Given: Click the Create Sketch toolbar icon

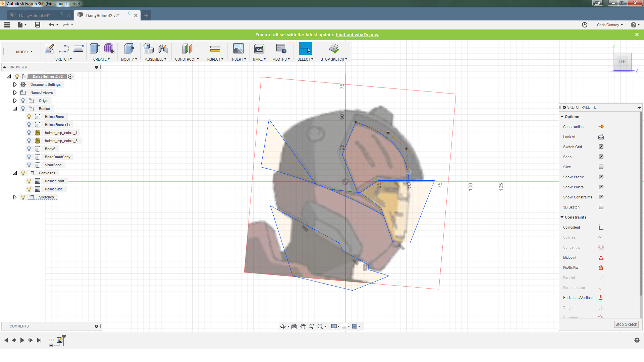Looking at the screenshot, I should 50,49.
